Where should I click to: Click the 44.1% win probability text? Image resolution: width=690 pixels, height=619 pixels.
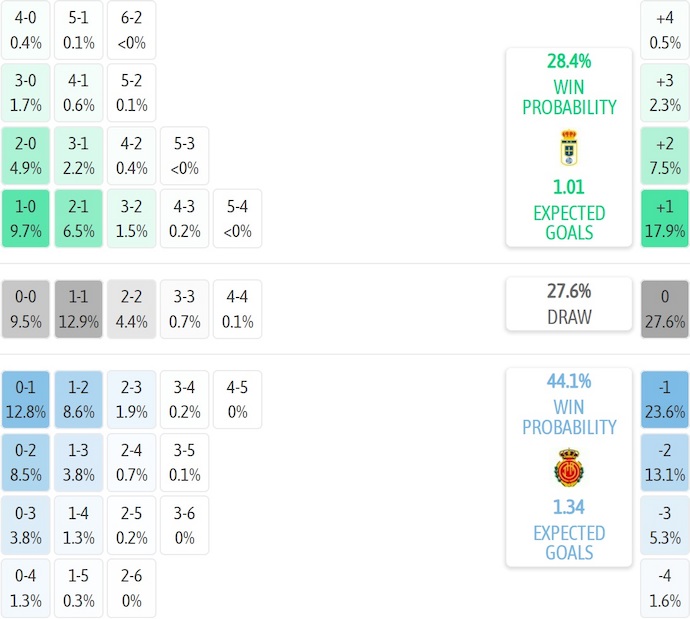coord(569,381)
